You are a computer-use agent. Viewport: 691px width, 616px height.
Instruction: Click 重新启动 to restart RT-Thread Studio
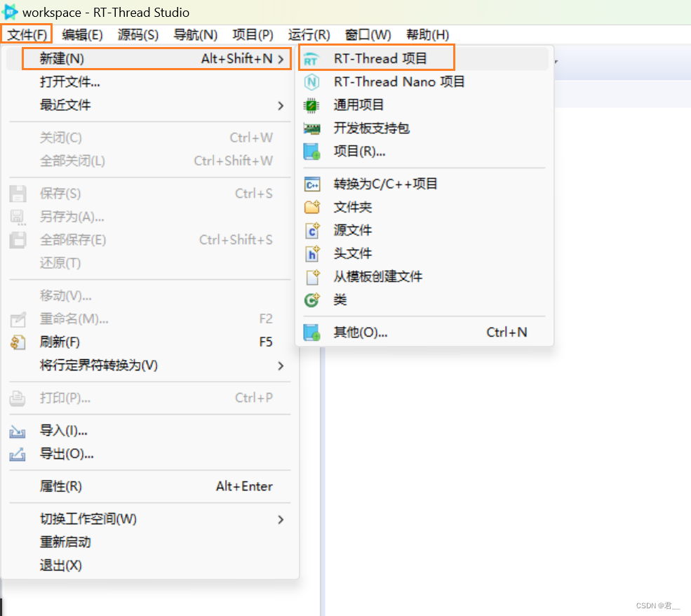65,542
